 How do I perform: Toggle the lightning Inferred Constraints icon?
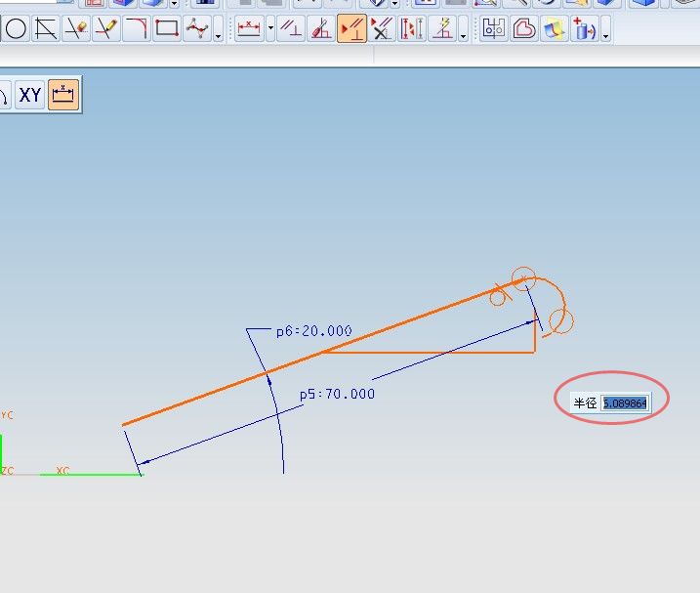442,29
